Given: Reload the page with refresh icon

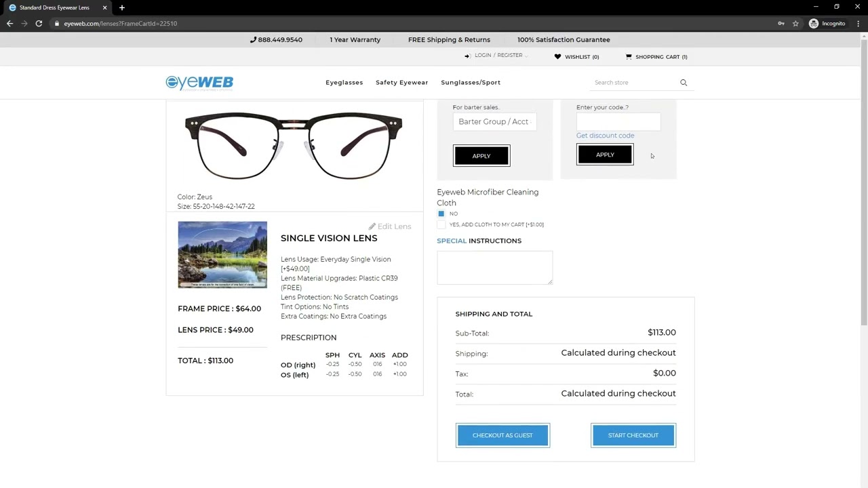Looking at the screenshot, I should tap(39, 23).
